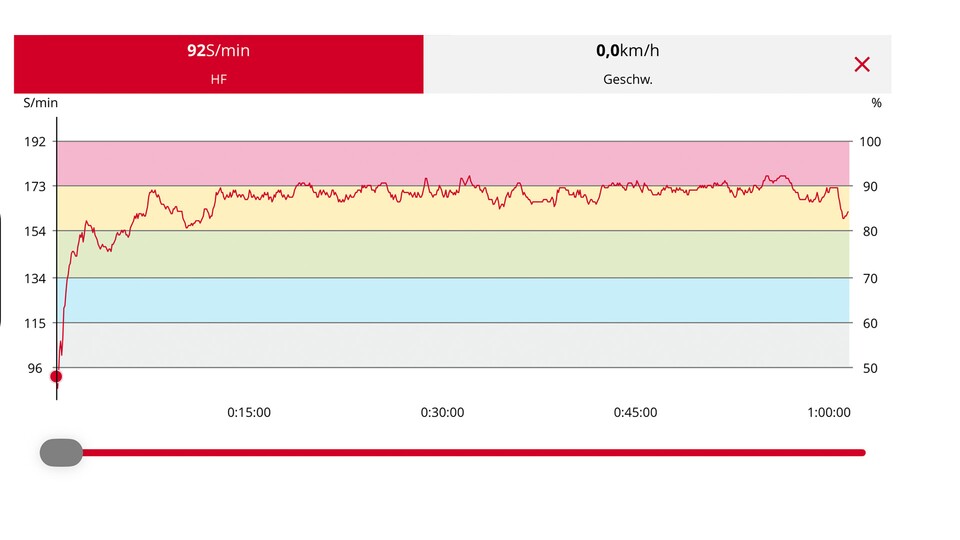
Task: Click the green heart rate zone band
Action: point(452,254)
